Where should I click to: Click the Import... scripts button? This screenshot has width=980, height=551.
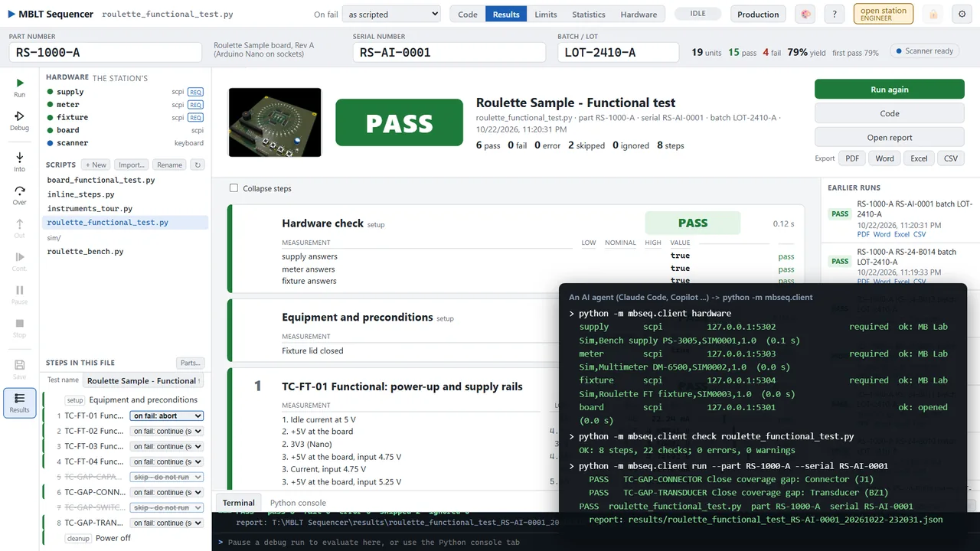132,165
